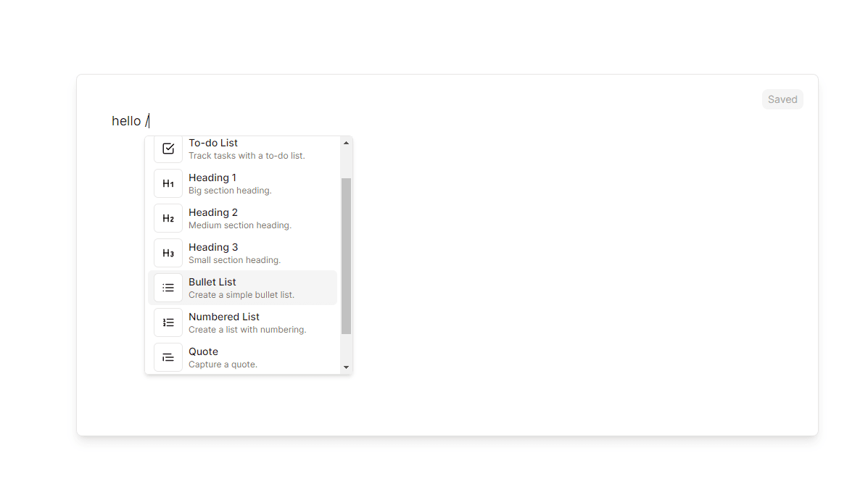Click the To-do List checkbox icon
Screen dimensions: 868x500
tap(168, 149)
